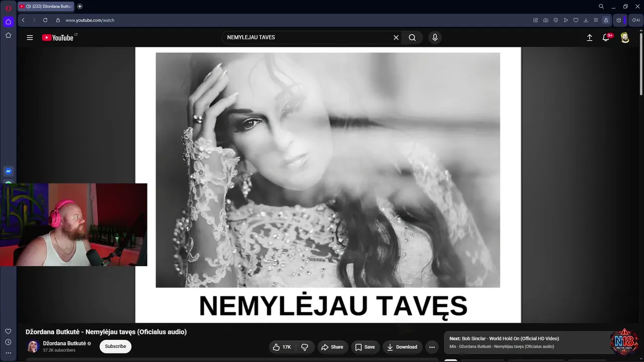
Task: Share the video
Action: tap(332, 347)
